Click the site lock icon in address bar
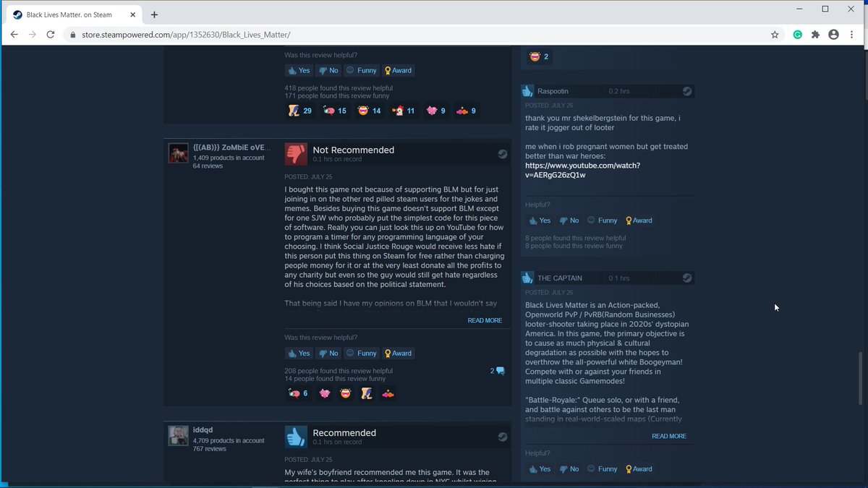868x488 pixels. click(x=72, y=34)
